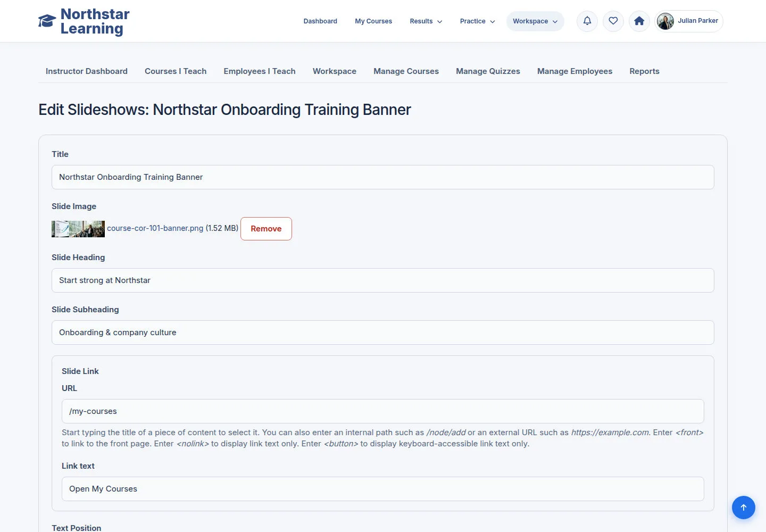The height and width of the screenshot is (532, 766).
Task: Go to My Courses in top navigation
Action: coord(373,21)
